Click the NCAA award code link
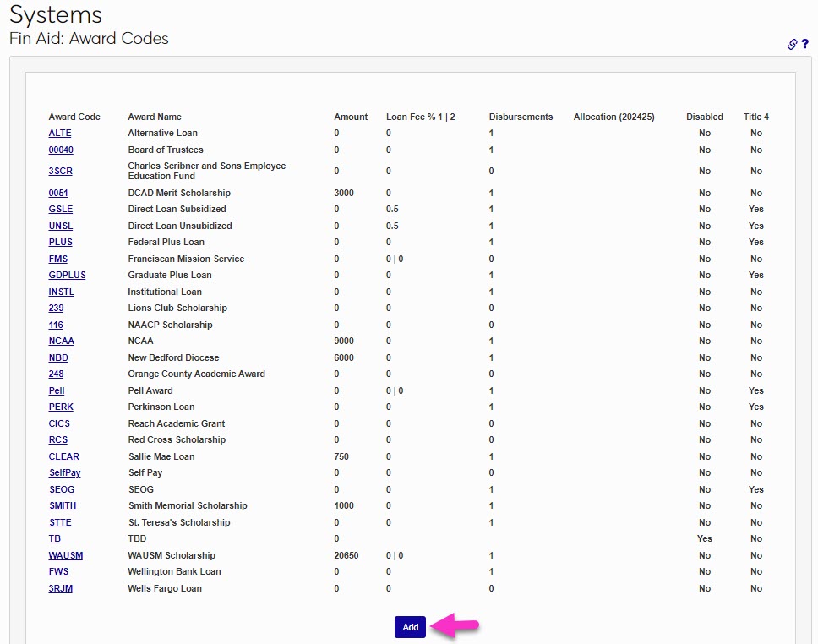 (x=61, y=341)
